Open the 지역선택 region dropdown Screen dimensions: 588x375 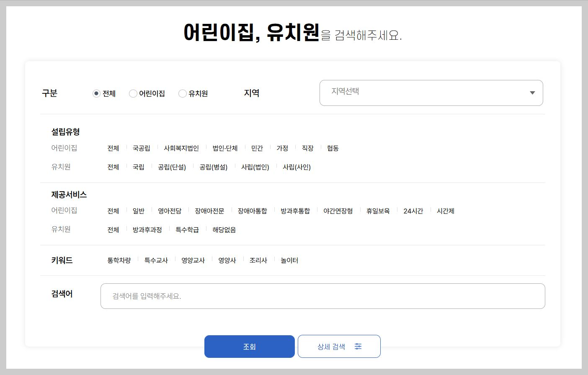(431, 93)
